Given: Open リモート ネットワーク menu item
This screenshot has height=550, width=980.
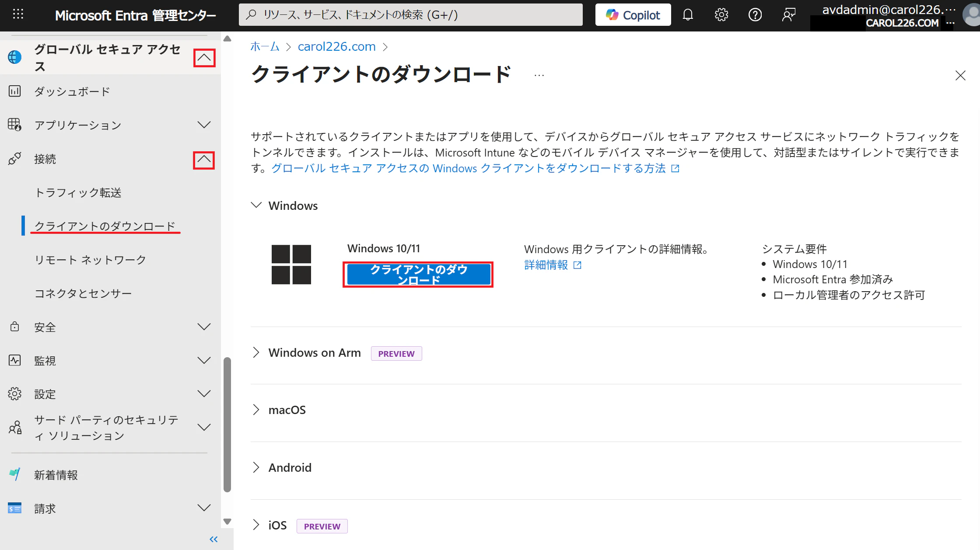Looking at the screenshot, I should coord(90,260).
